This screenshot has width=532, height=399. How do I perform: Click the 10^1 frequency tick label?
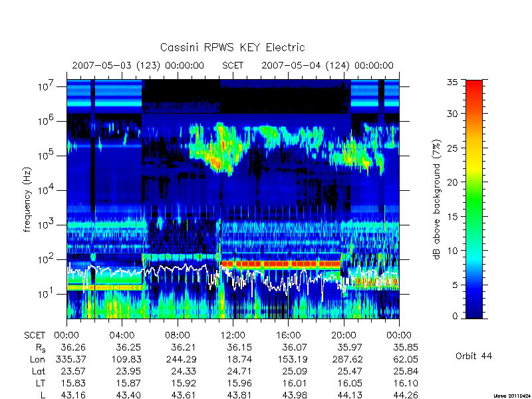[47, 293]
